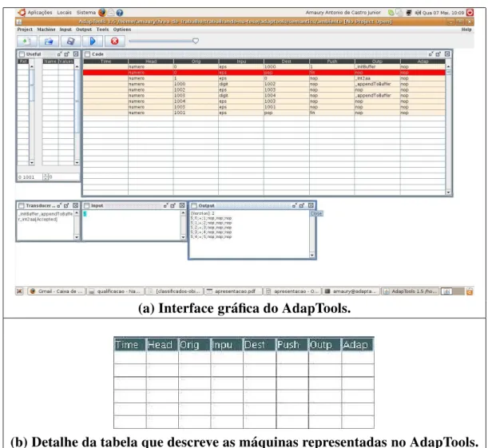Click volume icon in system tray
This screenshot has width=488, height=448.
418,13
